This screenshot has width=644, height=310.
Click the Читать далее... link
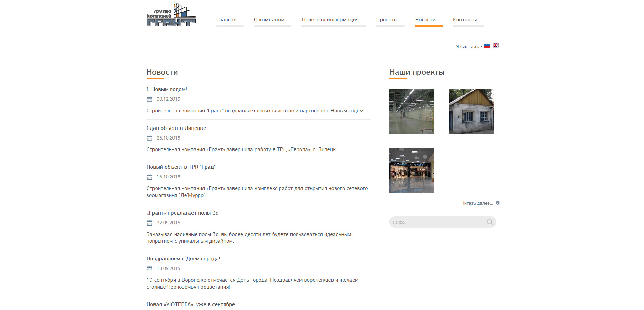(477, 203)
